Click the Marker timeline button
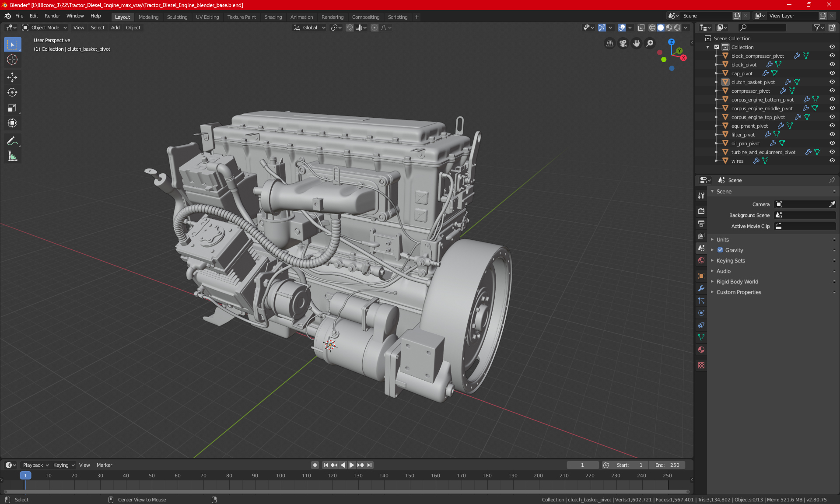This screenshot has width=840, height=504. pos(104,465)
